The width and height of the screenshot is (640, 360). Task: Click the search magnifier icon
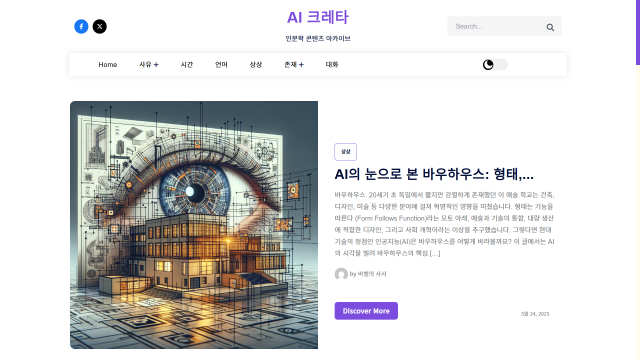click(550, 27)
